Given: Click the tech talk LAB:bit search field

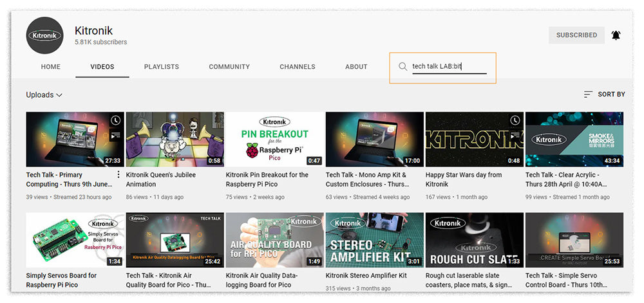Looking at the screenshot, I should pyautogui.click(x=448, y=66).
